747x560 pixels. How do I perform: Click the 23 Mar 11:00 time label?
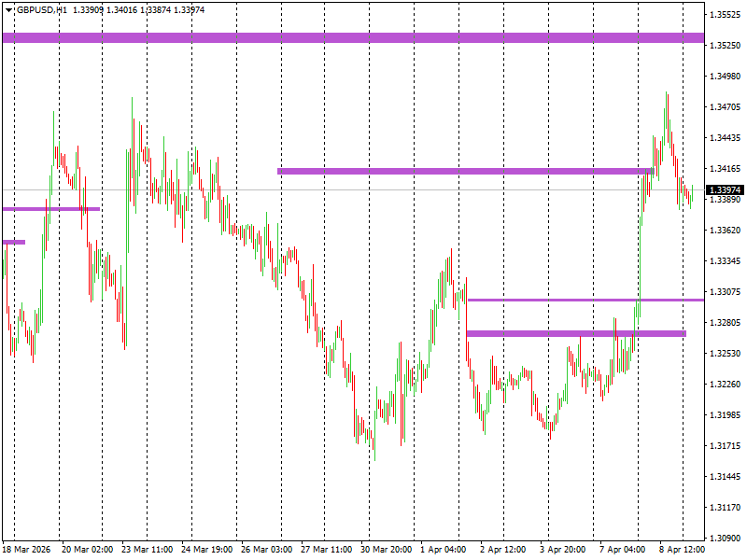147,550
